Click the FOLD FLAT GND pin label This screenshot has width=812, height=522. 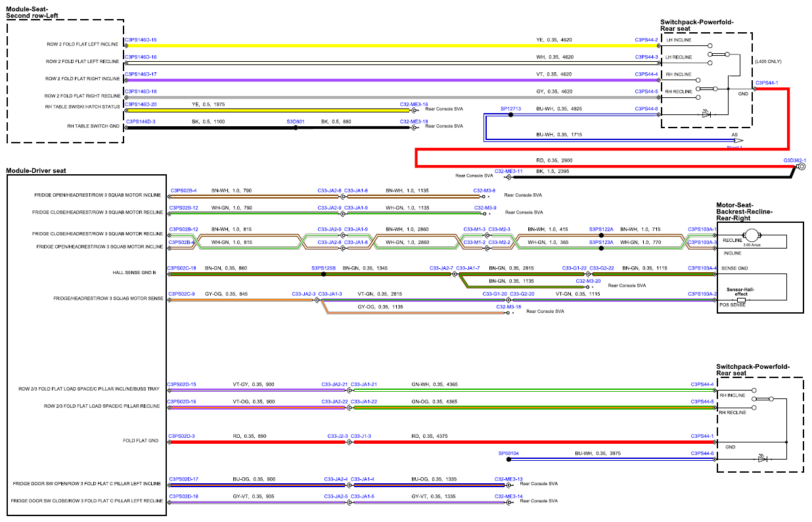[141, 440]
